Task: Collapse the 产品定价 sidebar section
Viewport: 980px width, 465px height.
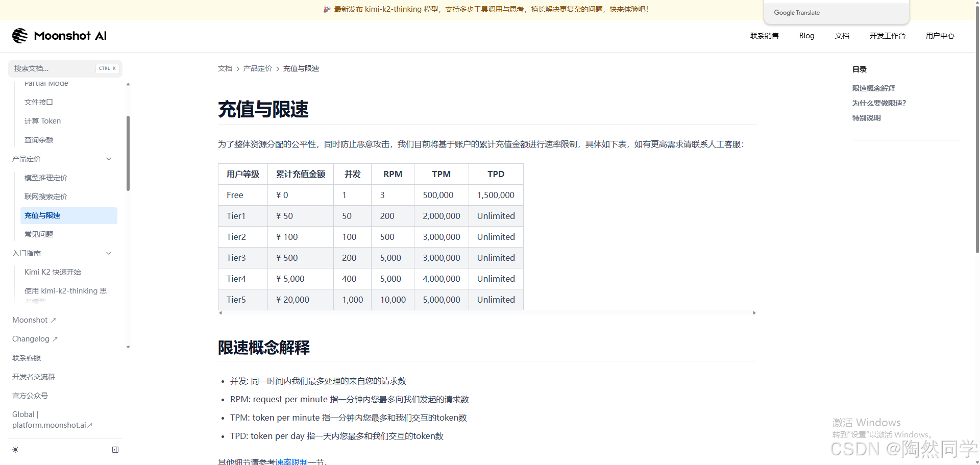Action: pyautogui.click(x=109, y=159)
